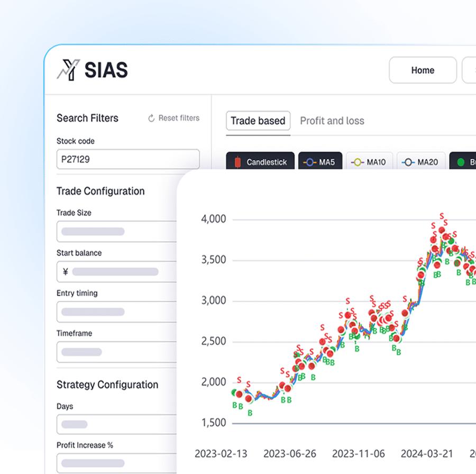Click the first green buy marker at chart start
This screenshot has height=474, width=476.
[x=234, y=392]
